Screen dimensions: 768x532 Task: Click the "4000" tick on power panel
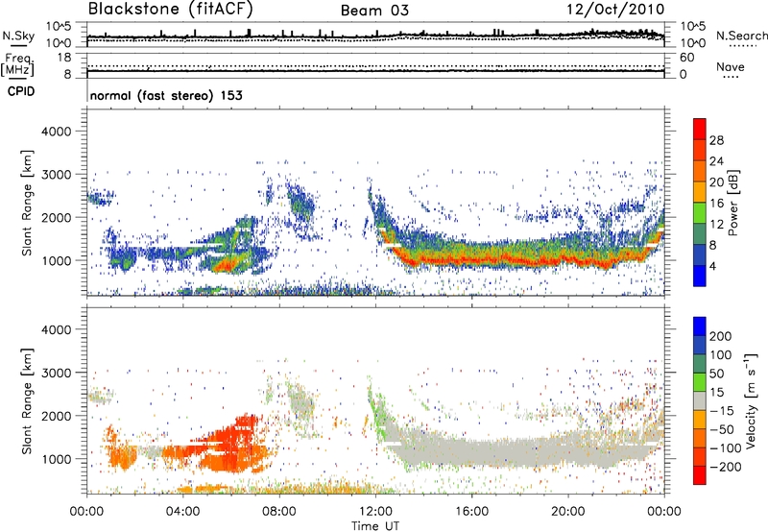click(56, 132)
